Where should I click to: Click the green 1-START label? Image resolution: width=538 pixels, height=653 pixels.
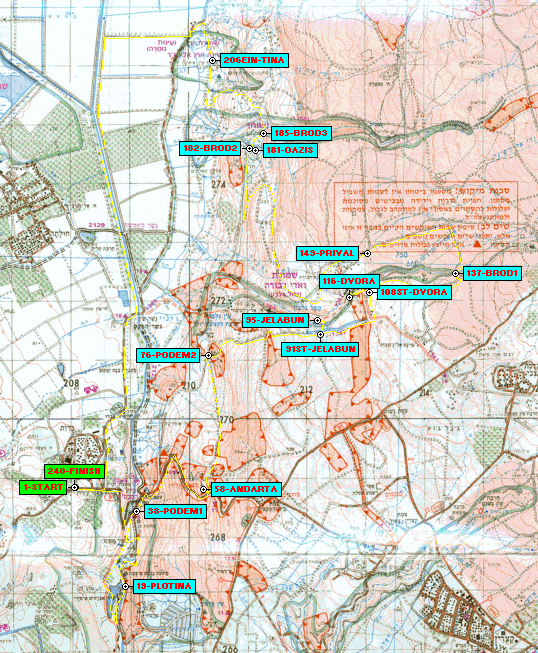coord(43,487)
